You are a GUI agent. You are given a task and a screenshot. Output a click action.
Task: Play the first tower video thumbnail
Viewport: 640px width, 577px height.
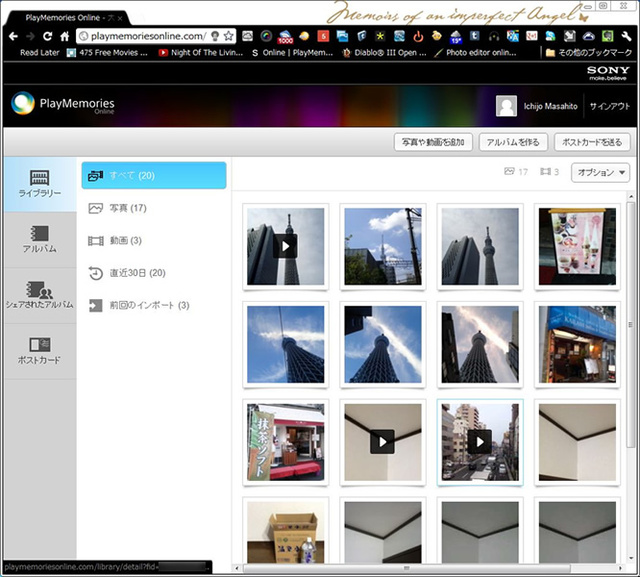(285, 246)
